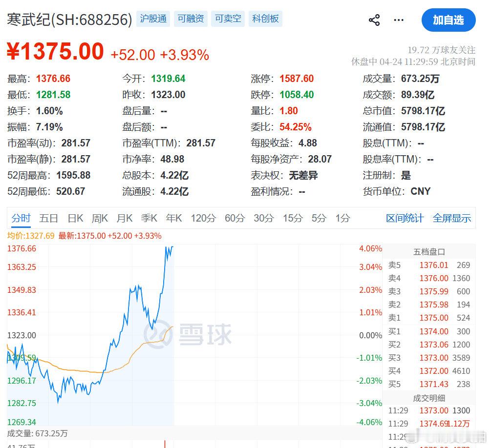This screenshot has width=491, height=448.
Task: Open the 周K candlestick view
Action: pyautogui.click(x=100, y=219)
